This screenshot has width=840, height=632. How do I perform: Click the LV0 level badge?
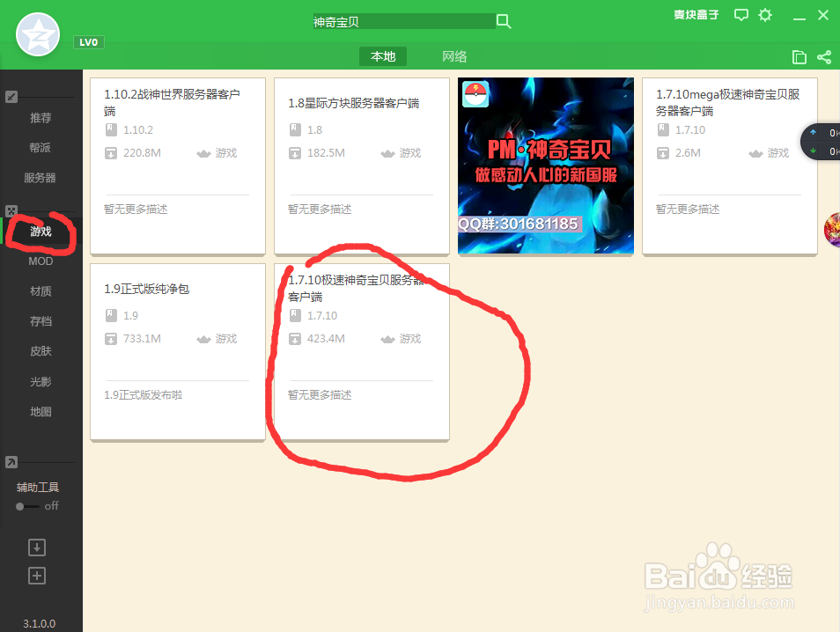[x=88, y=41]
